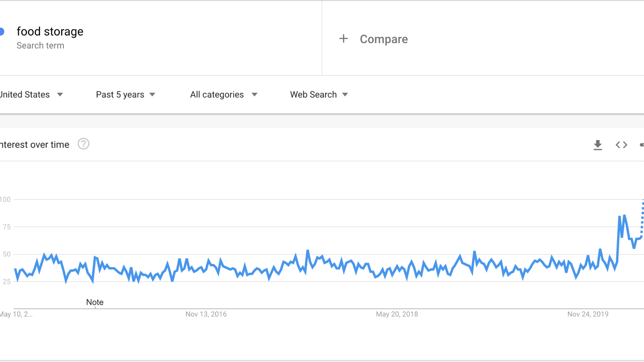Viewport: 644px width, 362px height.
Task: Open the Web Search type dropdown
Action: [x=319, y=95]
